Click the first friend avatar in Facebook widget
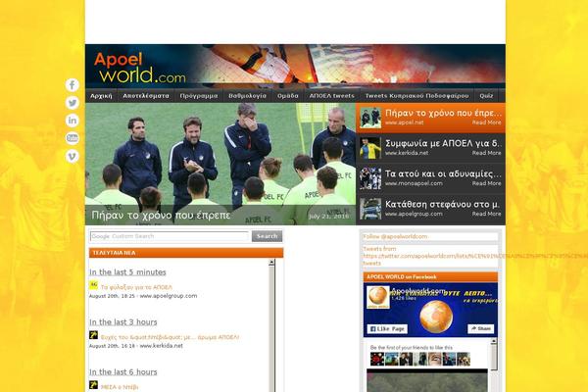The image size is (588, 392). (x=377, y=360)
